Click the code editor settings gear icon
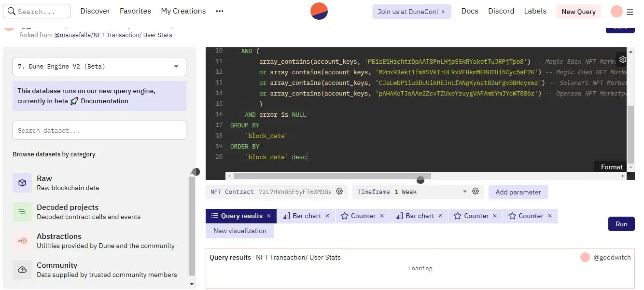Viewport: 644px width, 290px height. [x=623, y=59]
